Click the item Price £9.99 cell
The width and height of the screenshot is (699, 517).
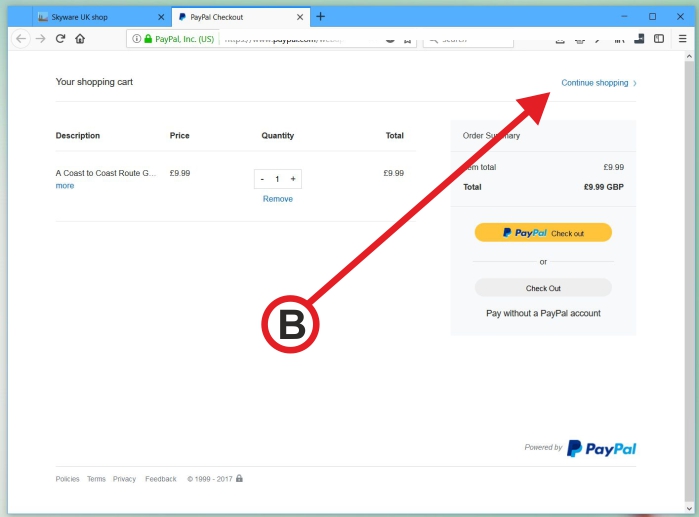tap(180, 173)
